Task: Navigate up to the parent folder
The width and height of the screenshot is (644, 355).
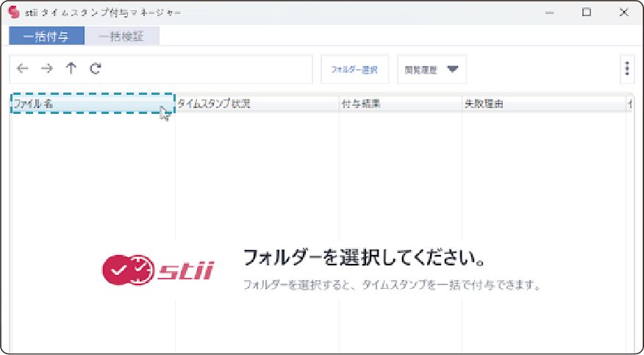Action: tap(71, 68)
